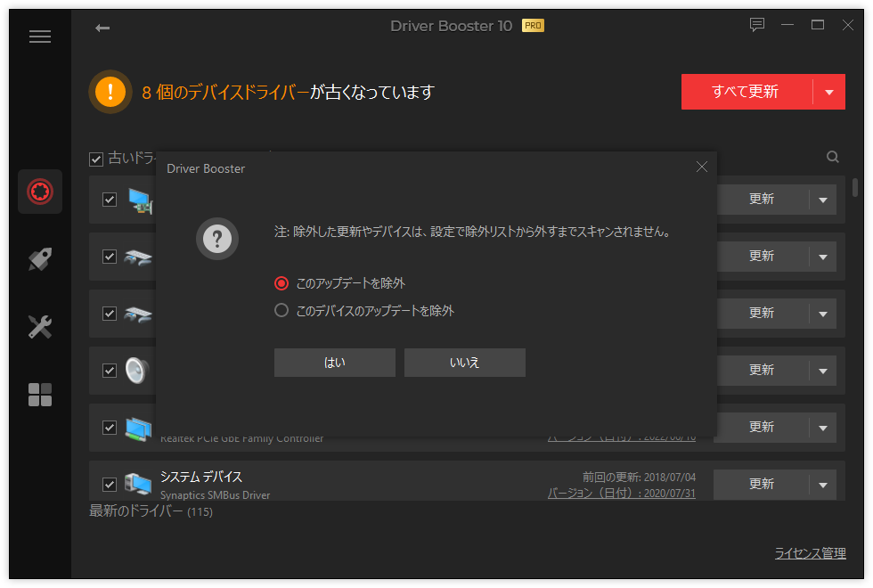
Task: Open the dropdown arrow beside すべて更新
Action: (829, 92)
